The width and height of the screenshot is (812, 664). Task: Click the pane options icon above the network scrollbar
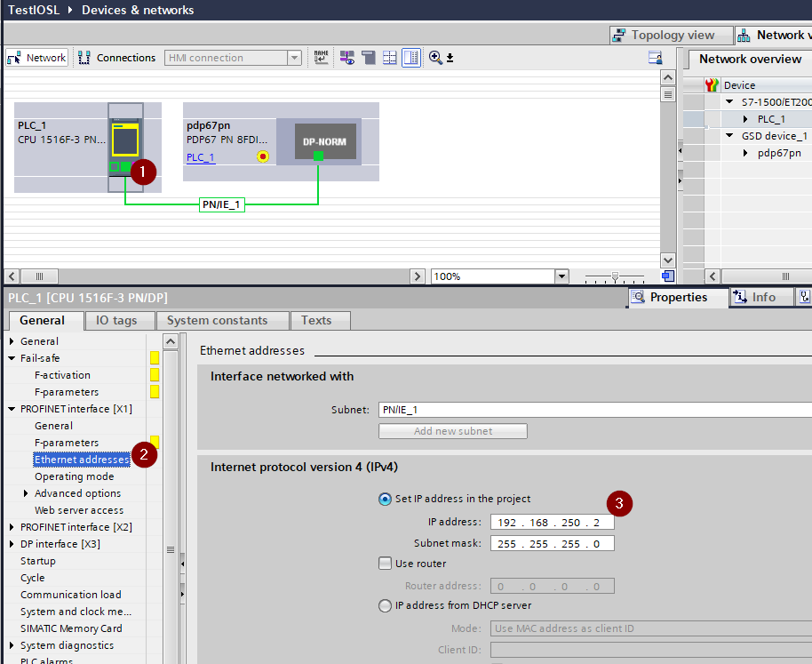(x=655, y=58)
